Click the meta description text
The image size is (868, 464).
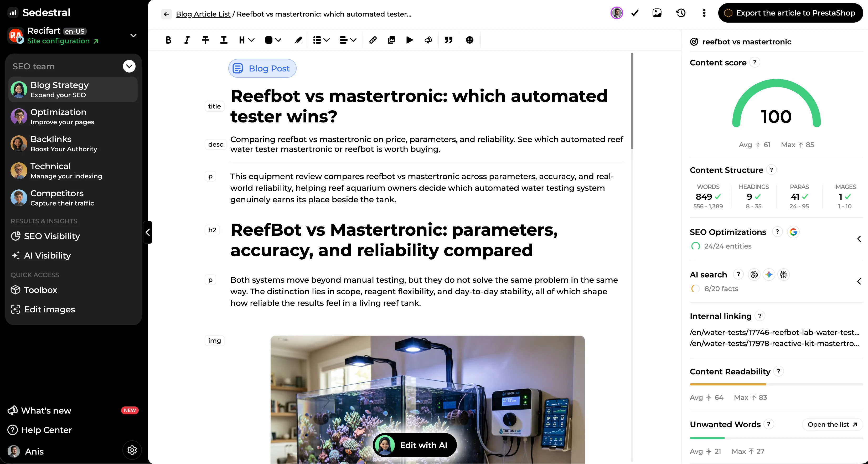coord(427,144)
